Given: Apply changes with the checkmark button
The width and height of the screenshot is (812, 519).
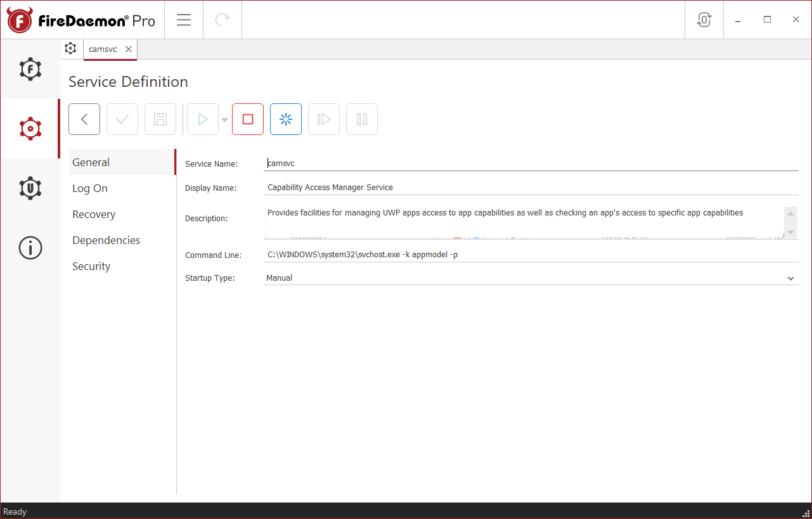Looking at the screenshot, I should pyautogui.click(x=122, y=119).
